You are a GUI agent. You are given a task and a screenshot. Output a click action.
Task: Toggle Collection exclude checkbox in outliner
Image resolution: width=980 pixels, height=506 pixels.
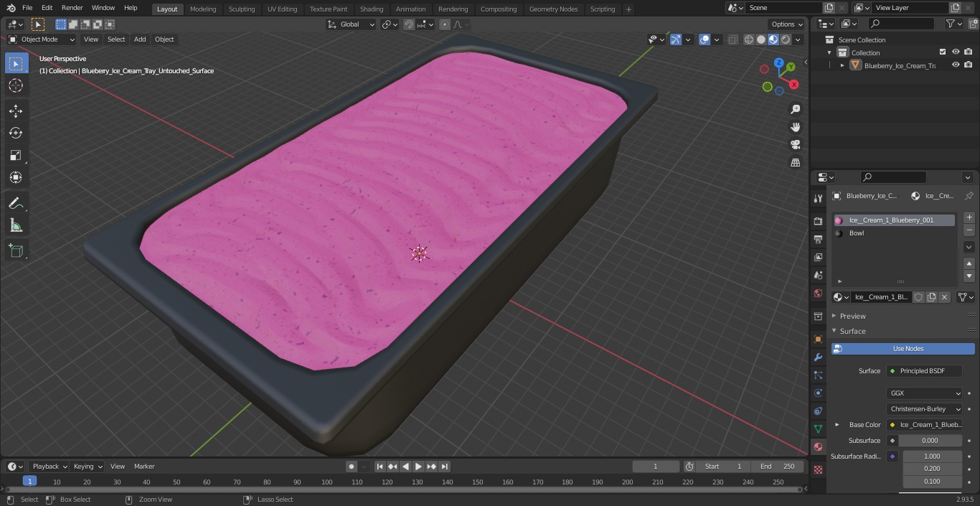(x=943, y=52)
